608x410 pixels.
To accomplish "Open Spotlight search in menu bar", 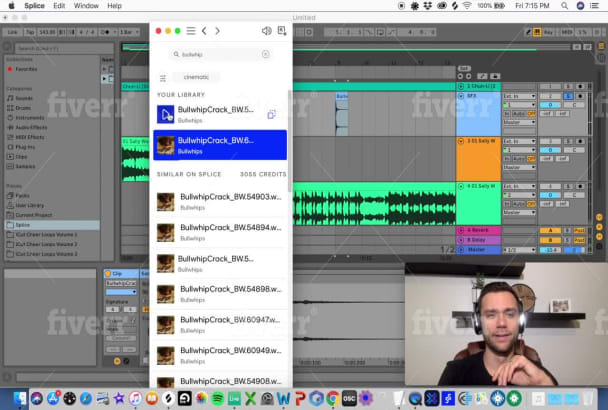I will pyautogui.click(x=565, y=6).
